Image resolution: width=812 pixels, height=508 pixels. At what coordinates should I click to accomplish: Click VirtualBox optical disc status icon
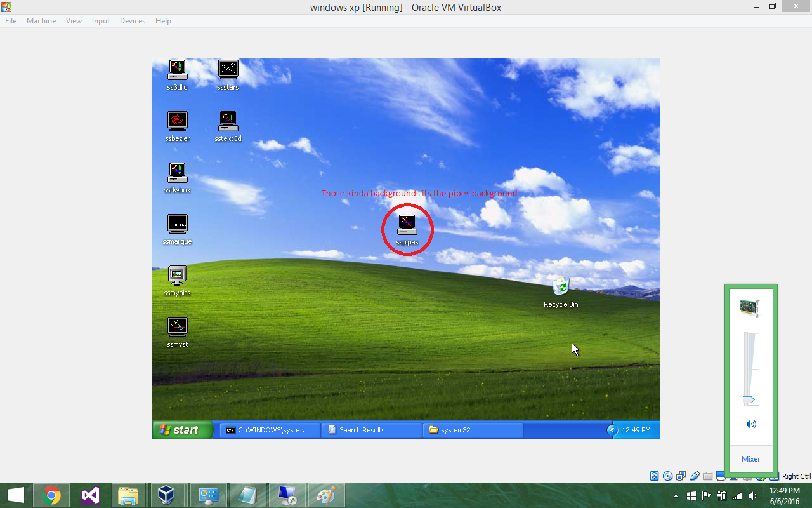668,476
